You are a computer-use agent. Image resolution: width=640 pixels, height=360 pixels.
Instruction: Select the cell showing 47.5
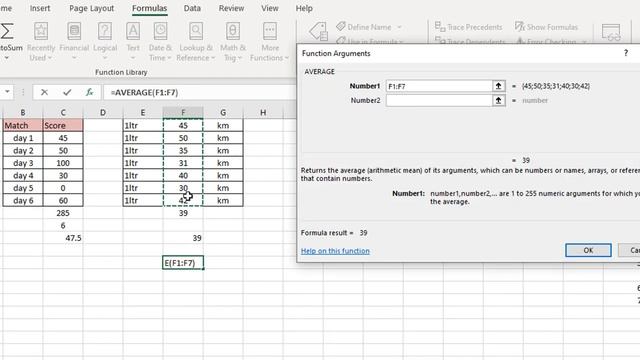click(63, 238)
